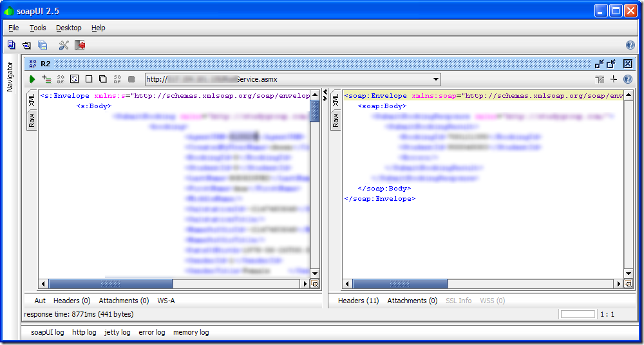
Task: Click the Exit soapUI red arrow icon
Action: tap(80, 45)
